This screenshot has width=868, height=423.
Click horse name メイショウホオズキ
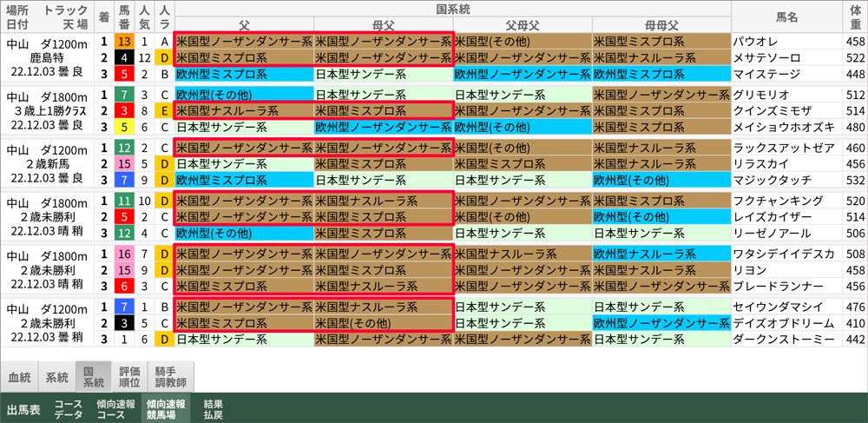click(783, 127)
